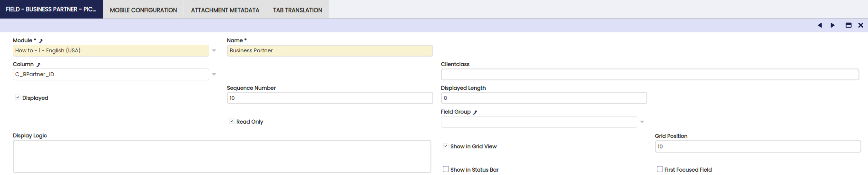Expand the Field Group dropdown

point(642,122)
